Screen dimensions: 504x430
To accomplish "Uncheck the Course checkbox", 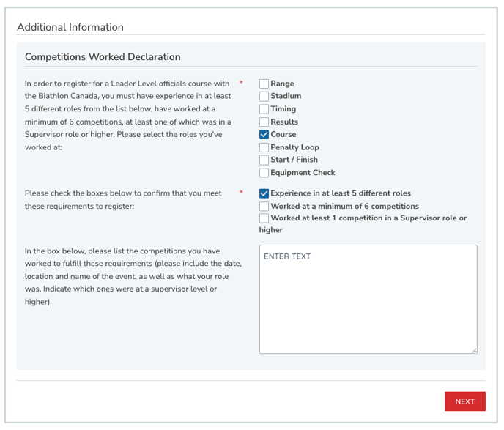I will [x=264, y=135].
